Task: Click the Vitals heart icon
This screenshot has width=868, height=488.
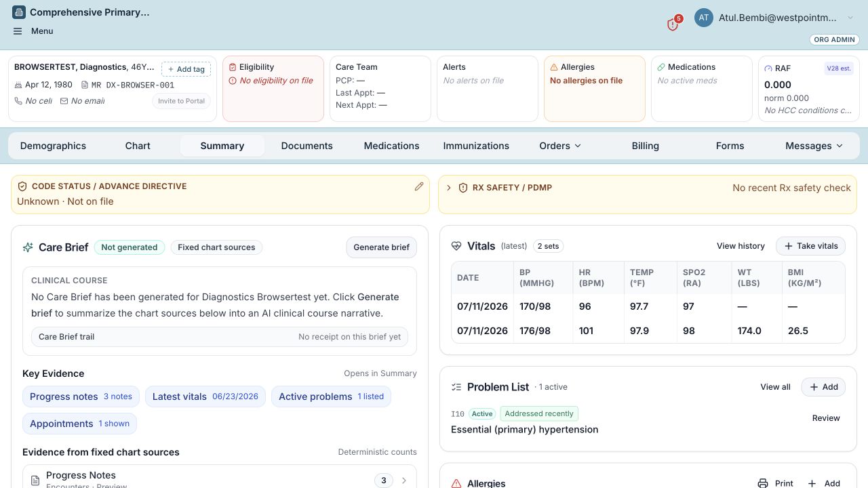Action: pyautogui.click(x=456, y=246)
